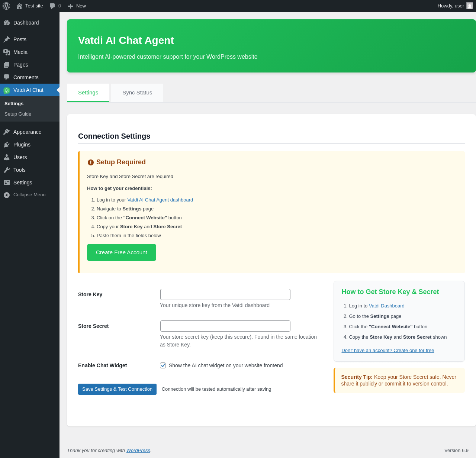
Task: Click the Settings label in main sidebar
Action: coord(23,183)
